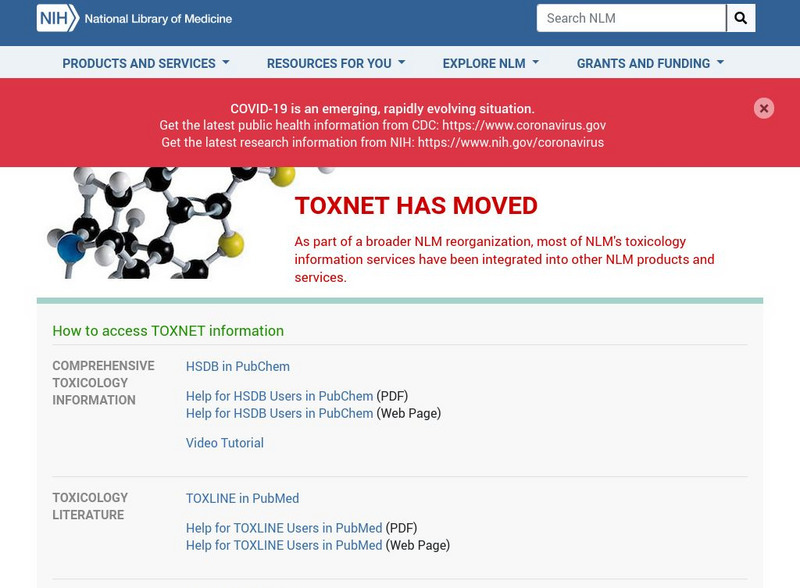Open Help for TOXLINE Users in PubMed Web Page
Image resolution: width=800 pixels, height=588 pixels.
coord(284,545)
